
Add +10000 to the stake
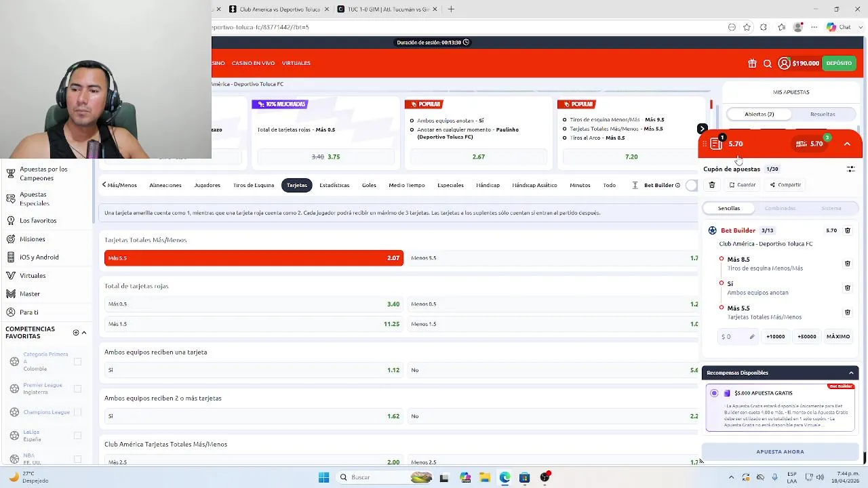tap(775, 336)
